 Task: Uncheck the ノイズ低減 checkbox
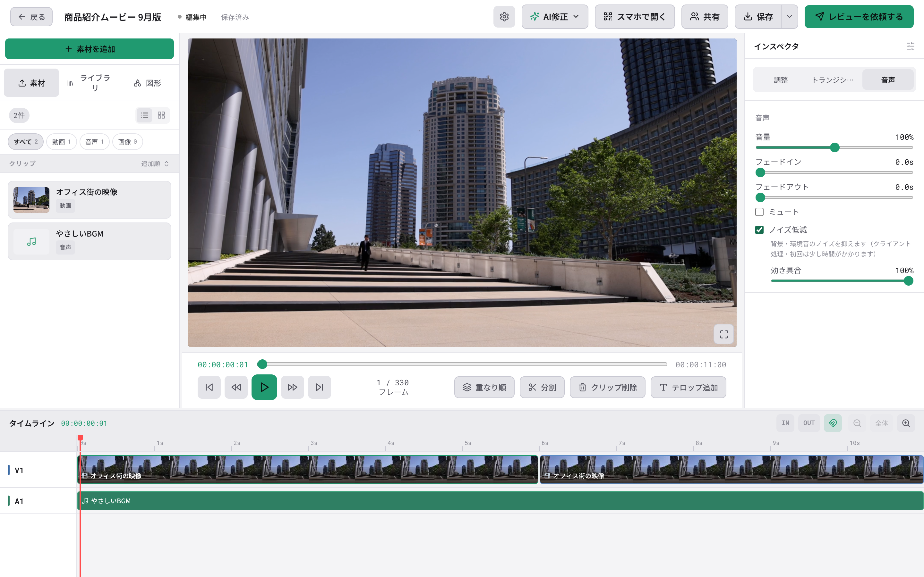click(759, 230)
